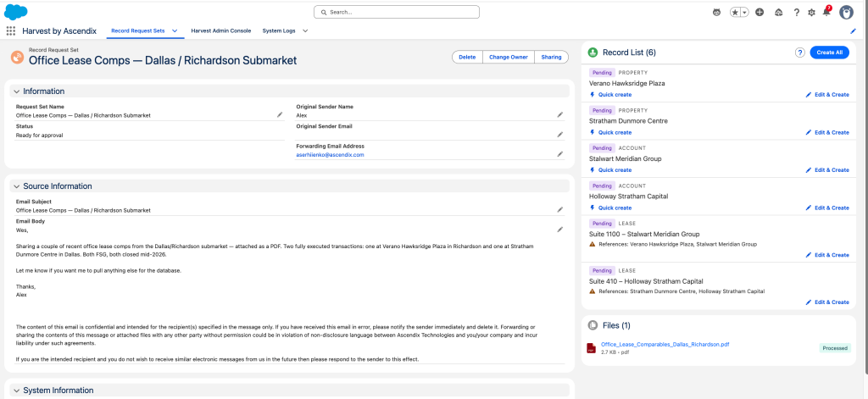Edit the Original Sender Name field
The image size is (868, 399).
pos(560,114)
